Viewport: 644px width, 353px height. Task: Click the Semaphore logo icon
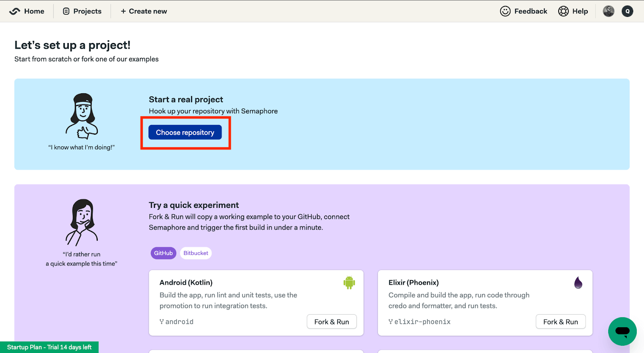(14, 11)
